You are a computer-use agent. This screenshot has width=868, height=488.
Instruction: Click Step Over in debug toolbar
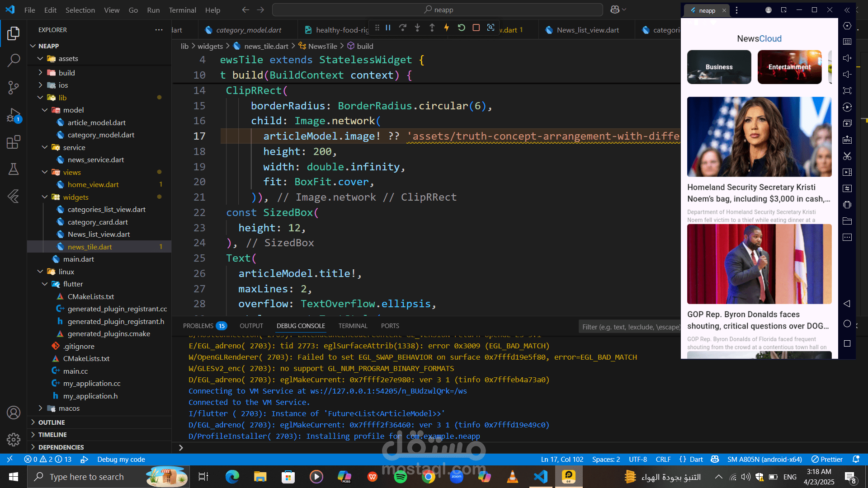tap(403, 28)
